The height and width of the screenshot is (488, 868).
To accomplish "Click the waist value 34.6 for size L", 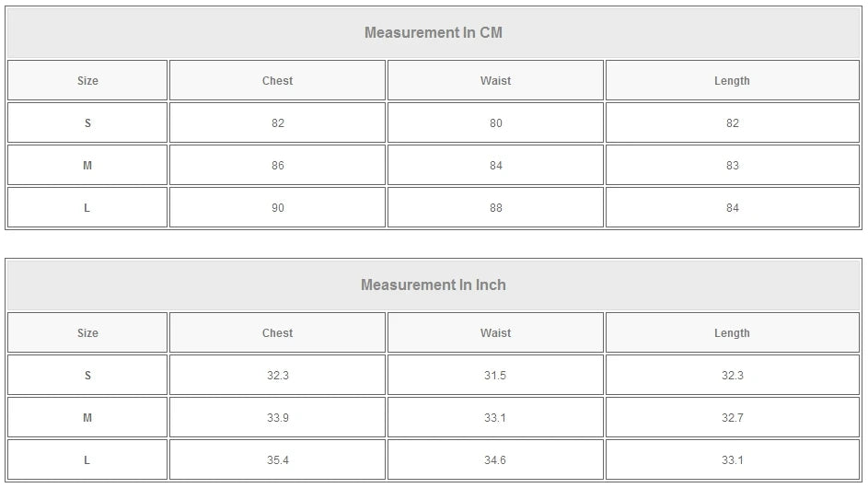I will [x=495, y=460].
